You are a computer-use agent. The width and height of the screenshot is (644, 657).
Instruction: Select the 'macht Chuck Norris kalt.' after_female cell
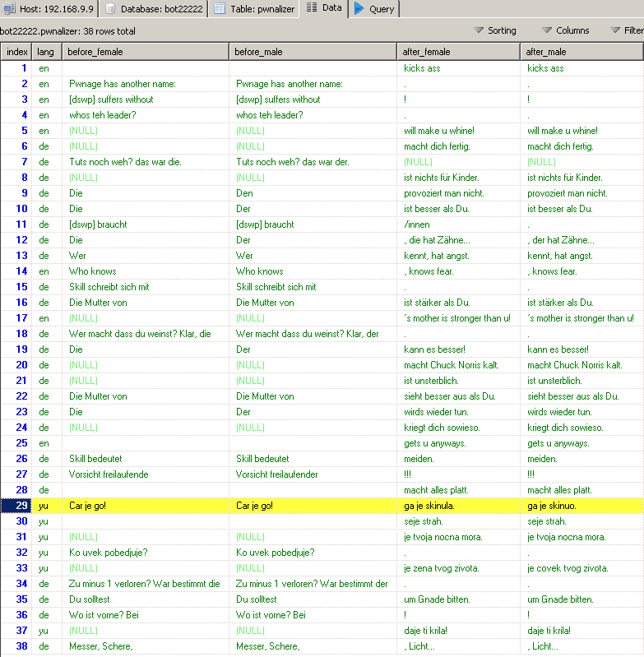click(451, 365)
